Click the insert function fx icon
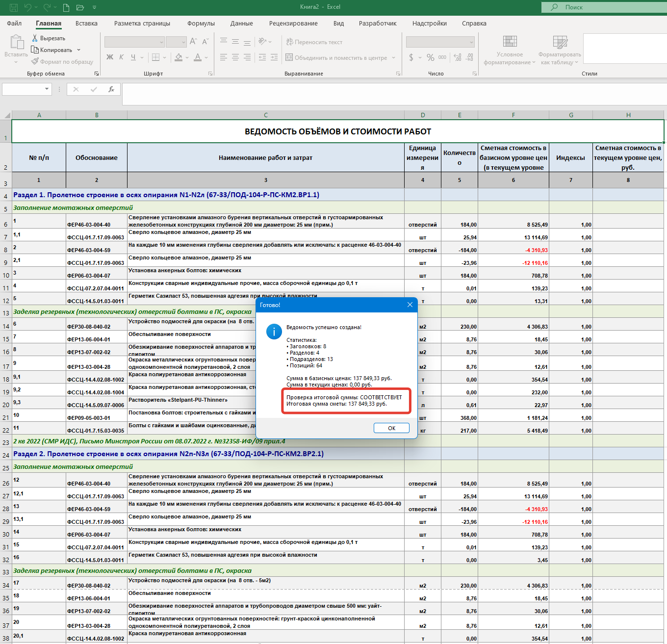This screenshot has height=644, width=667. [111, 89]
